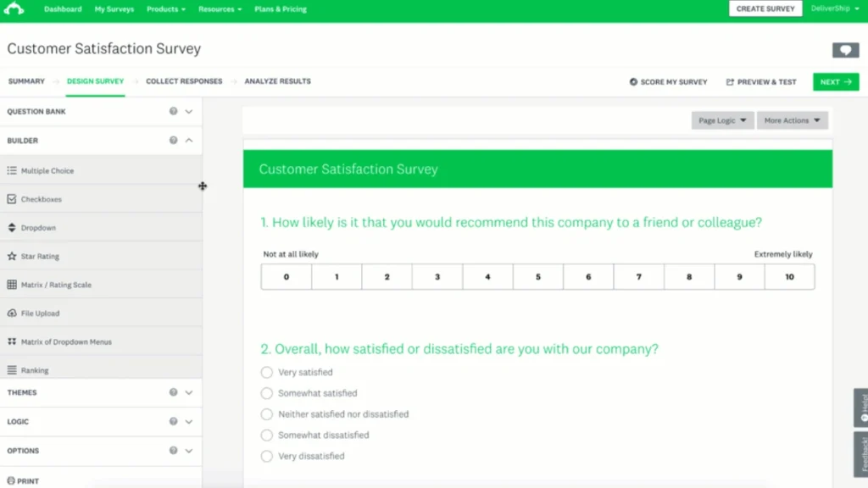
Task: Expand the Question Bank section chevron
Action: pyautogui.click(x=189, y=112)
